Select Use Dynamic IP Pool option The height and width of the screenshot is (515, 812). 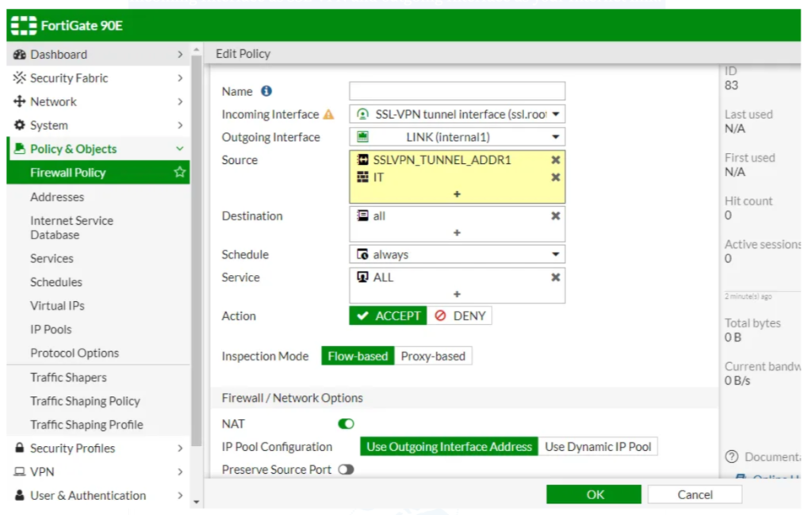pyautogui.click(x=598, y=447)
